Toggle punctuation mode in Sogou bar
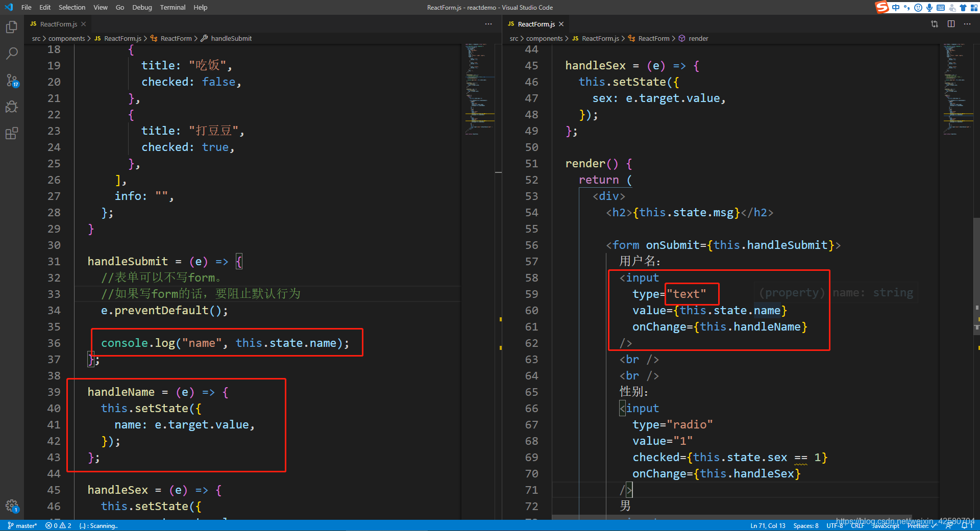Viewport: 980px width, 531px height. click(x=906, y=7)
